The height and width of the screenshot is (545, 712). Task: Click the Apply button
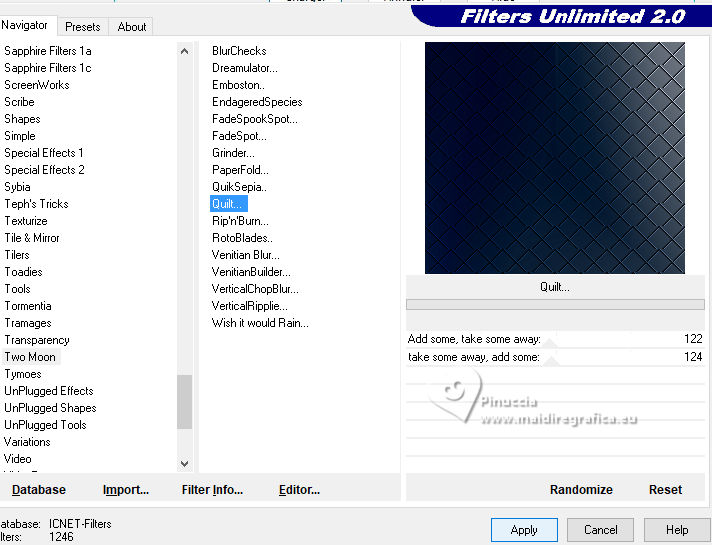coord(524,530)
